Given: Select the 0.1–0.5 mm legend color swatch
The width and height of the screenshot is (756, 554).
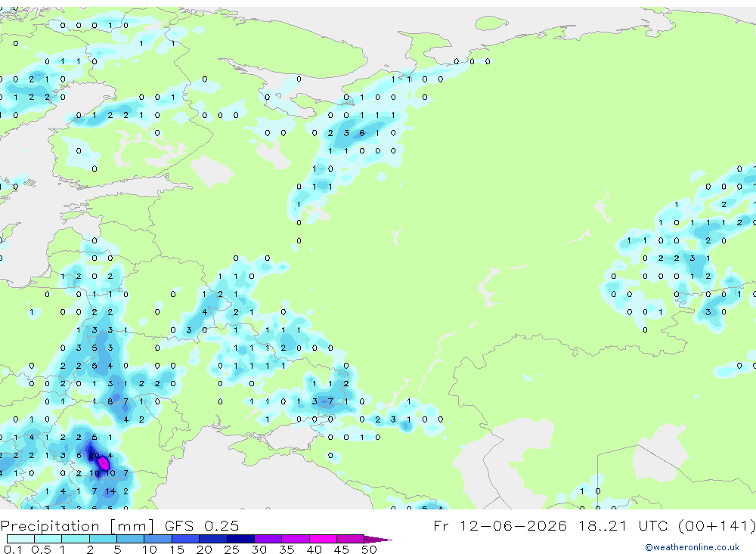Looking at the screenshot, I should [20, 539].
